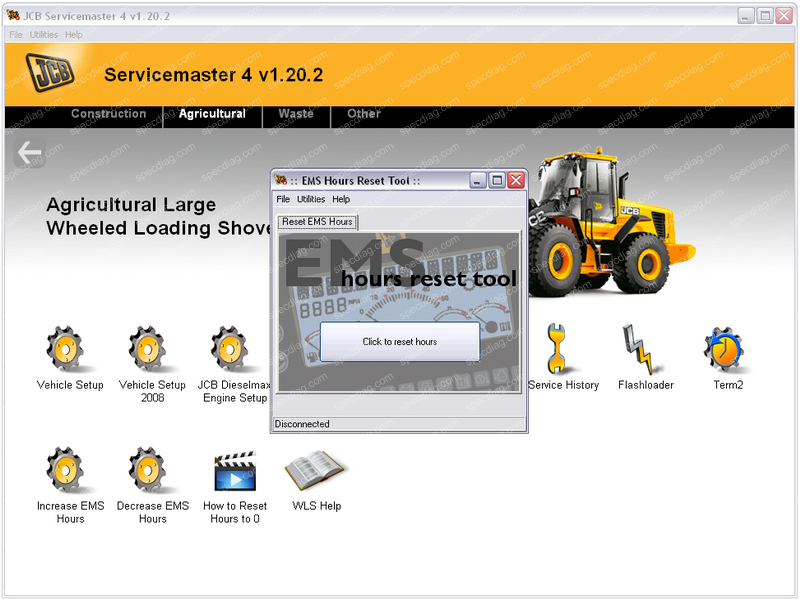Open the WLS Help book icon
Viewport: 800px width, 600px height.
(x=316, y=471)
